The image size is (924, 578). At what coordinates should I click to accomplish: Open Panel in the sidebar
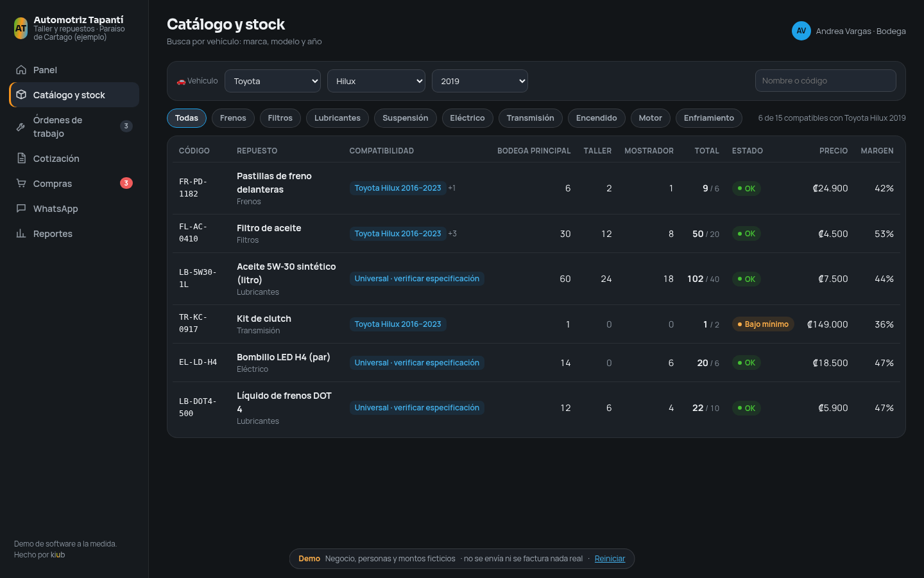tap(74, 70)
